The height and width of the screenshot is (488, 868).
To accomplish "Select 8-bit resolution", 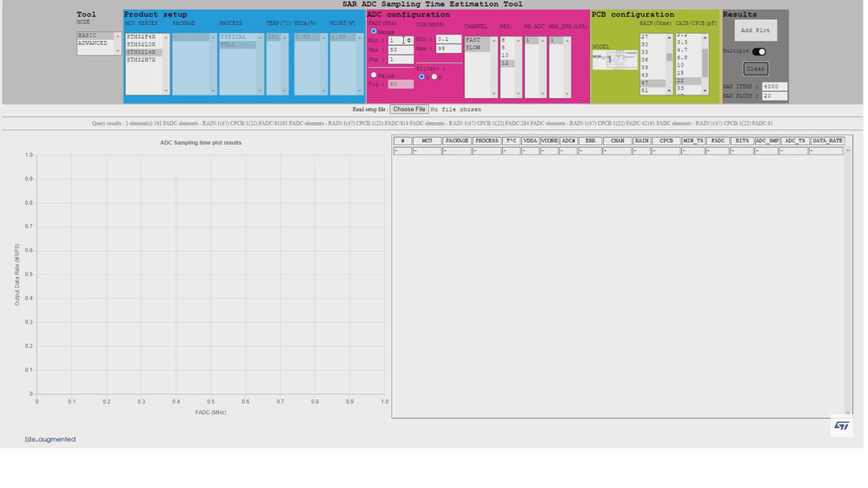I will coord(507,48).
